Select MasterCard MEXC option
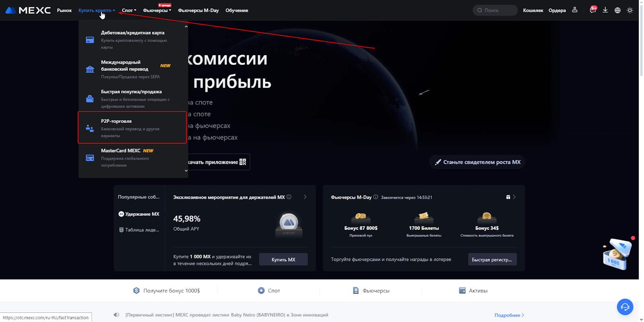The width and height of the screenshot is (644, 322). tap(133, 157)
